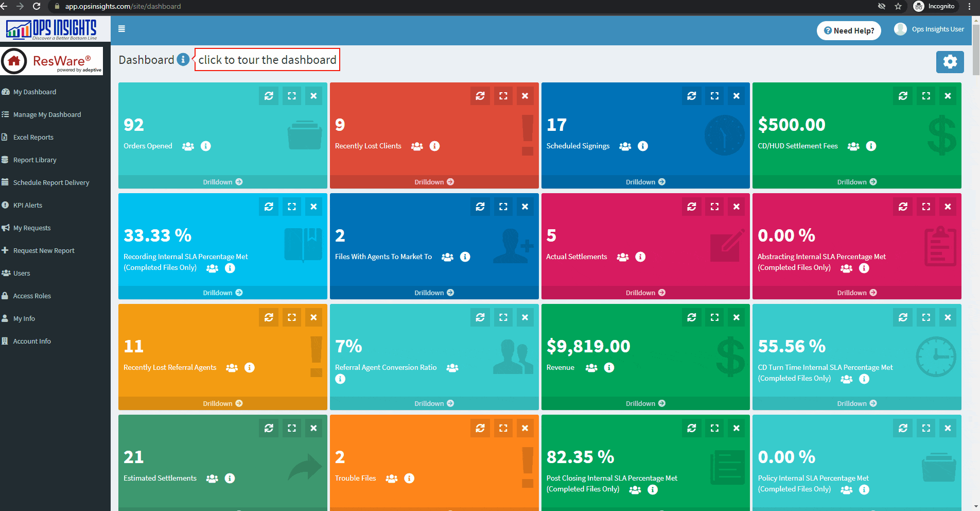The image size is (980, 511).
Task: Collapse the sidebar using the hamburger icon
Action: pos(121,29)
